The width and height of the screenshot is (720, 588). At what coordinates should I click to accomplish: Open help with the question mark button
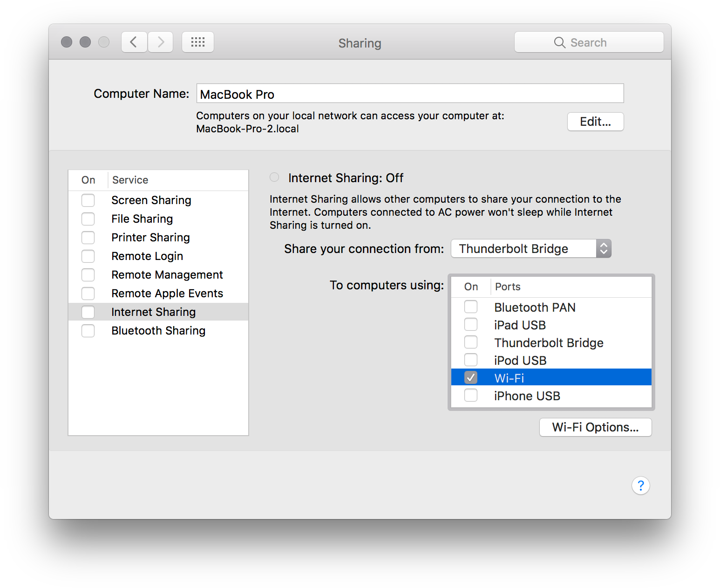(641, 485)
